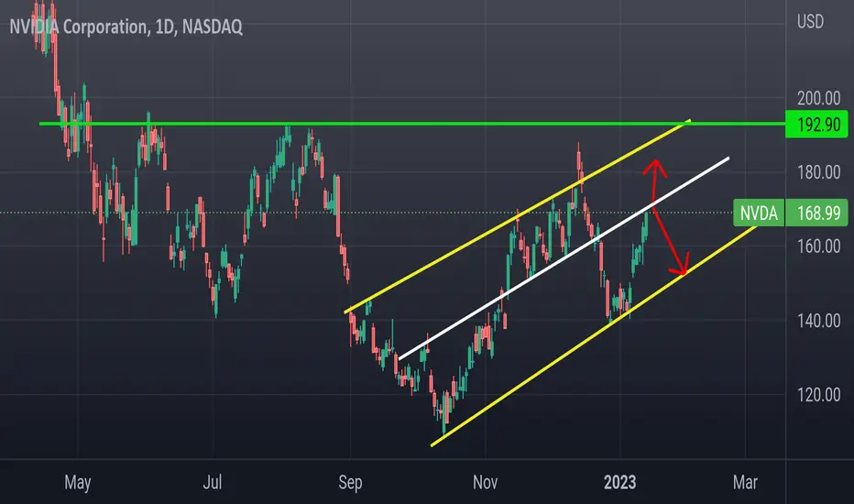This screenshot has width=854, height=504.
Task: Click the Nov label on time axis
Action: (486, 482)
